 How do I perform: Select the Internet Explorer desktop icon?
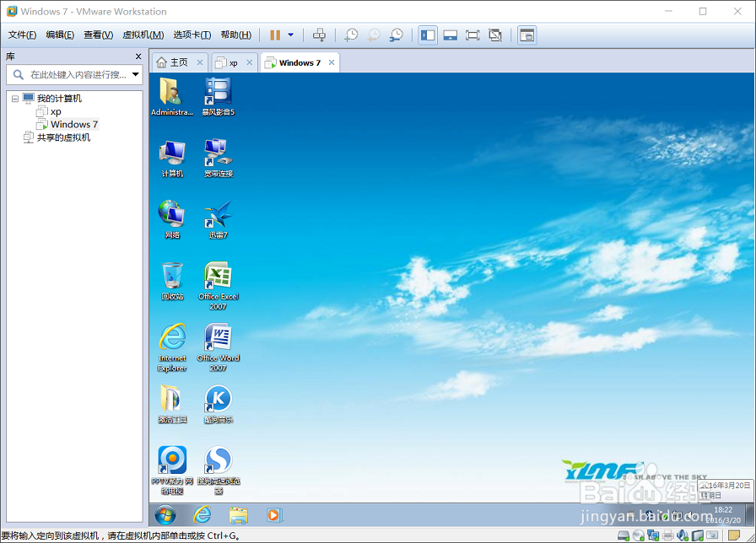tap(172, 347)
